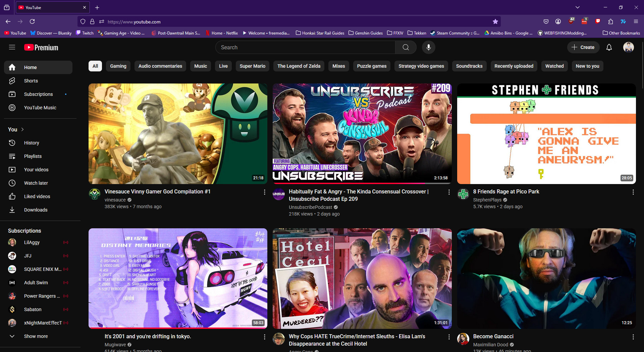Open Your videos
Image resolution: width=644 pixels, height=352 pixels.
(x=38, y=170)
